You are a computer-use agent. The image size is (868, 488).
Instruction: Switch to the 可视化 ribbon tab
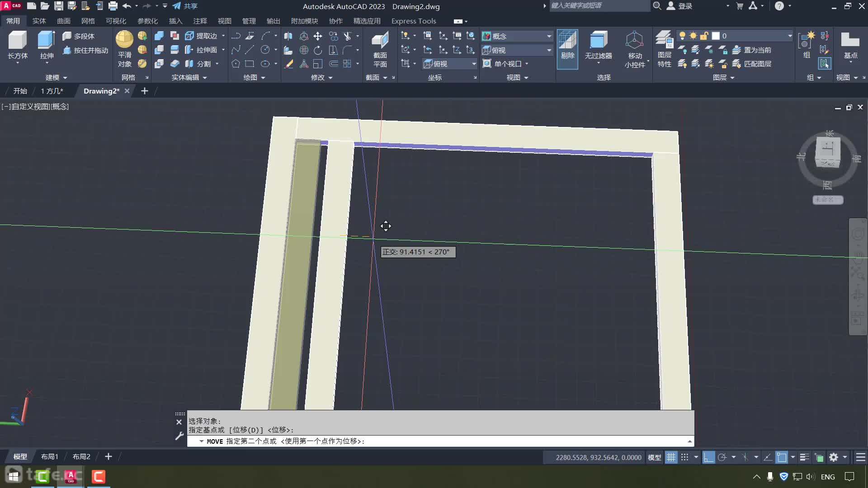[116, 21]
